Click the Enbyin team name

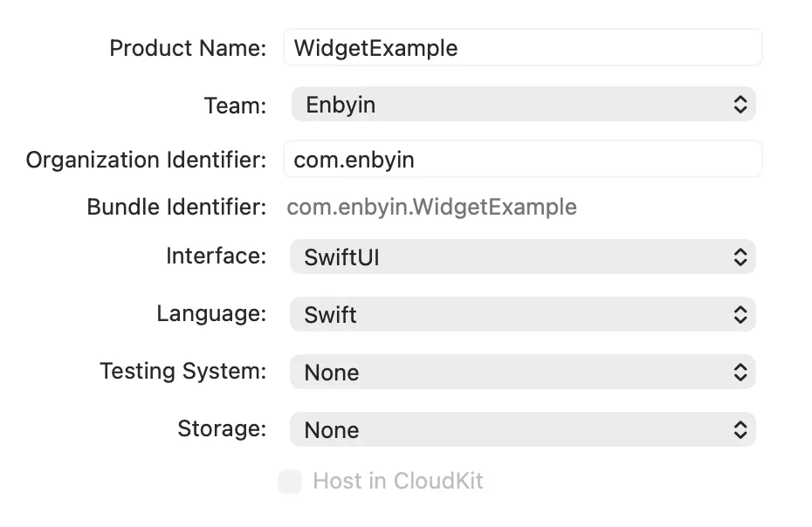tap(340, 104)
